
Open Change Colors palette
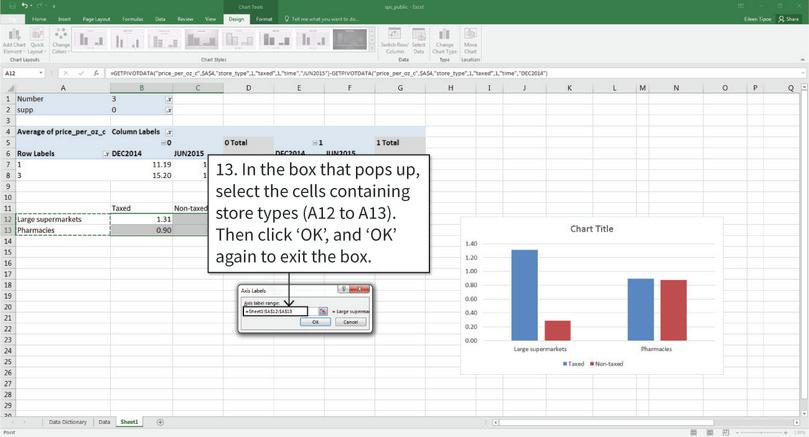click(60, 41)
